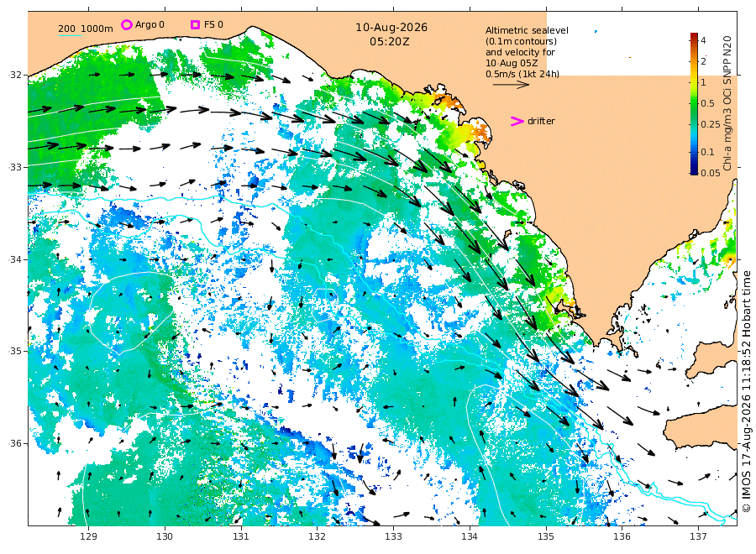
Task: Click the date label 10-Aug-2026
Action: click(391, 28)
